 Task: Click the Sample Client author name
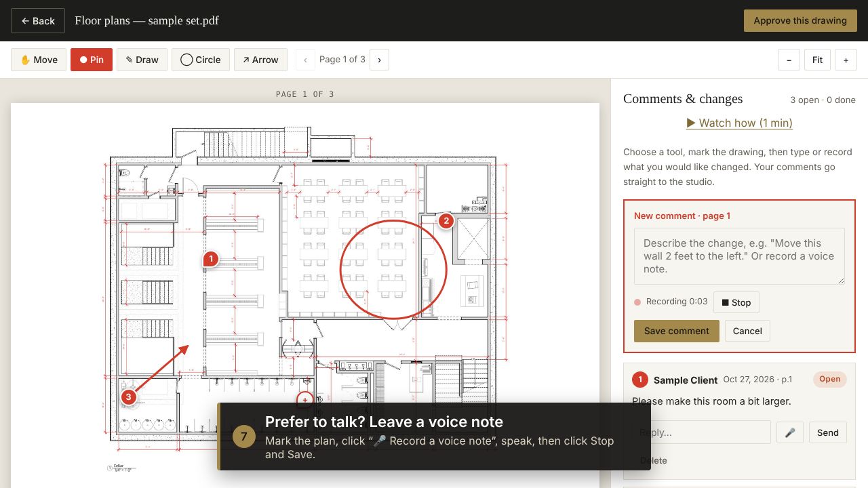686,380
